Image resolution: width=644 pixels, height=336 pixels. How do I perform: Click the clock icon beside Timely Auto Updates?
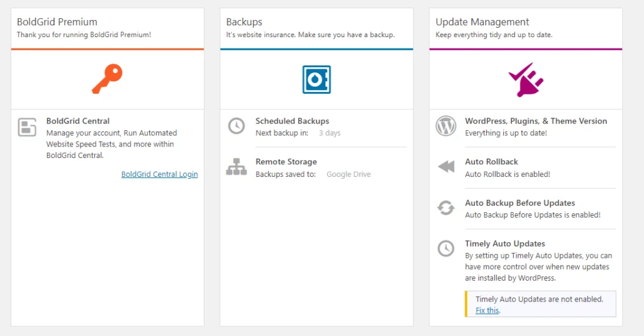[446, 249]
